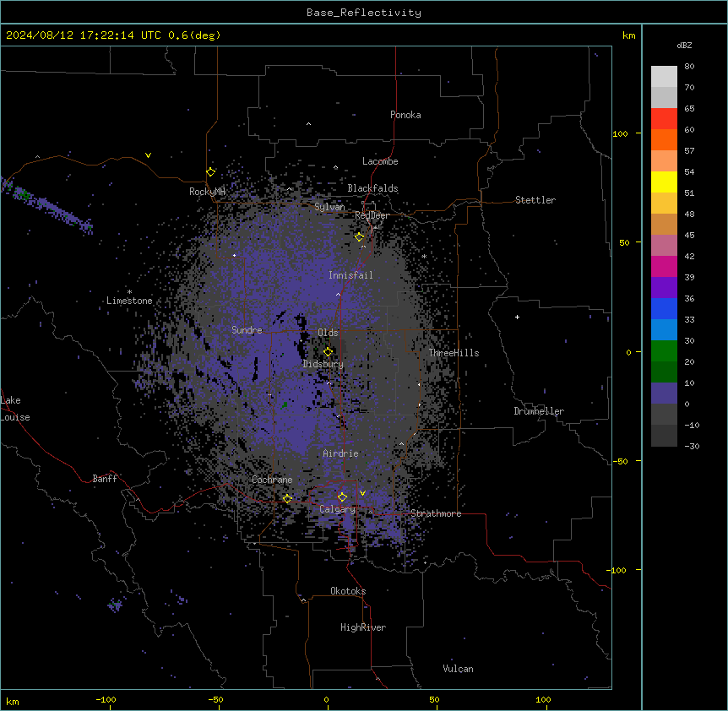Select the violet 36-39 dBZ legend swatch
This screenshot has width=728, height=711.
[664, 288]
